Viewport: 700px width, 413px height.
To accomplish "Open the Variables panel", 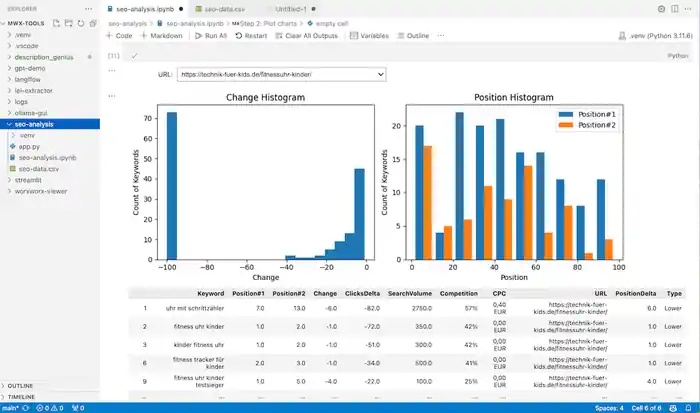I will (369, 36).
